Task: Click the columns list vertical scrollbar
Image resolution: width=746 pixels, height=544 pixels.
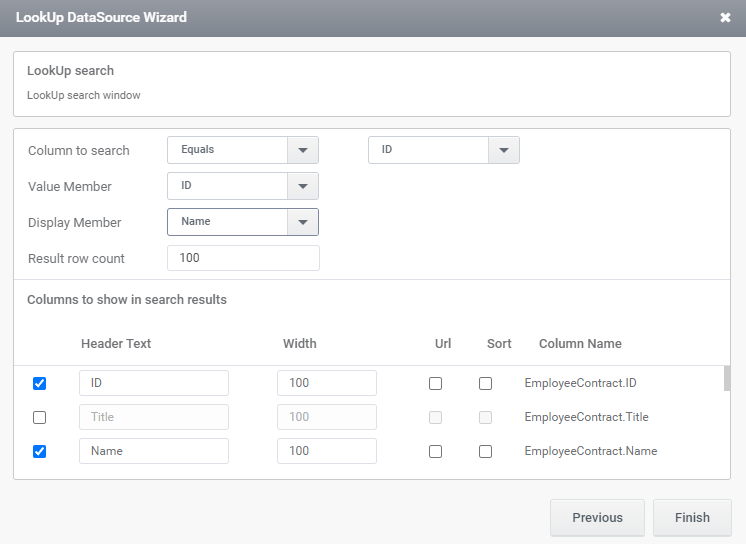Action: (727, 380)
